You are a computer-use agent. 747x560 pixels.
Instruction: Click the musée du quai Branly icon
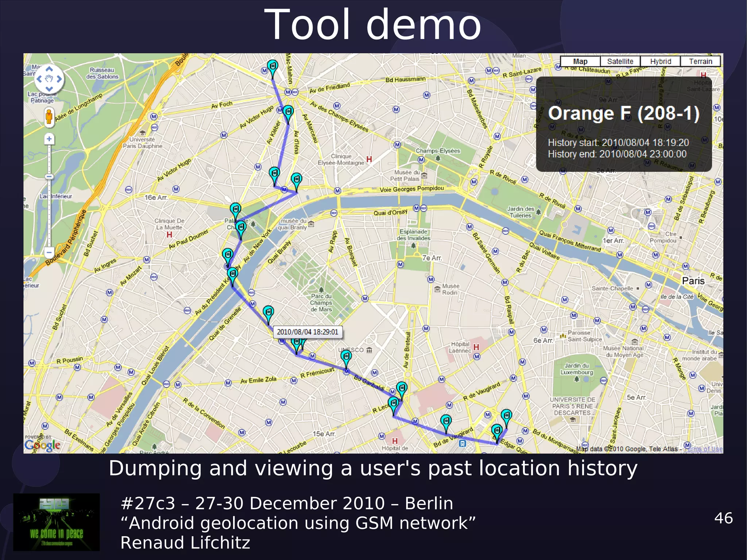click(311, 224)
